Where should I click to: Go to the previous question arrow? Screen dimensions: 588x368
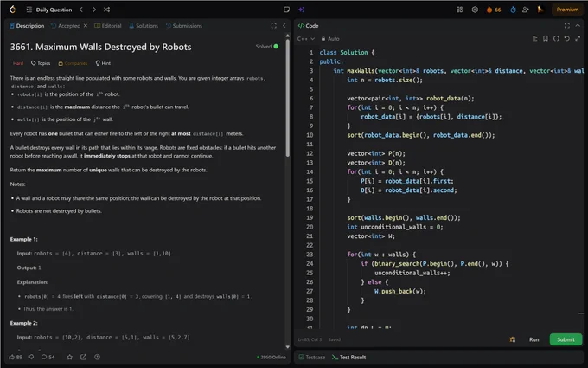tap(81, 10)
